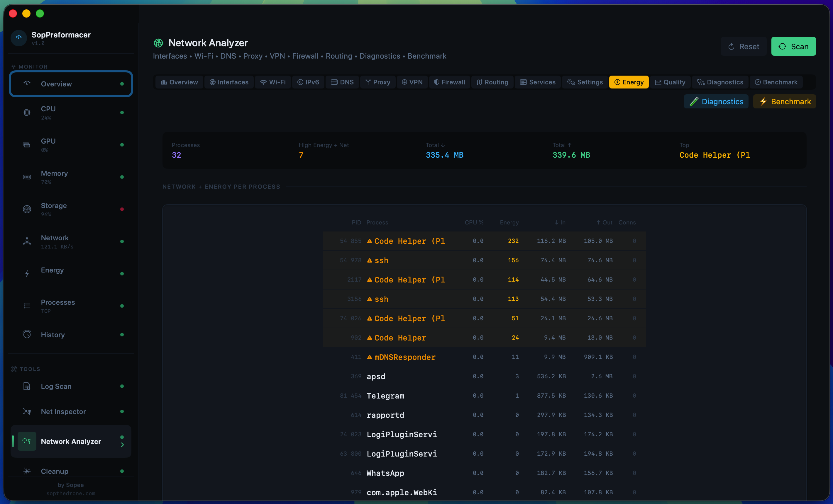Open the Storage monitor
Image resolution: width=833 pixels, height=504 pixels.
53,209
